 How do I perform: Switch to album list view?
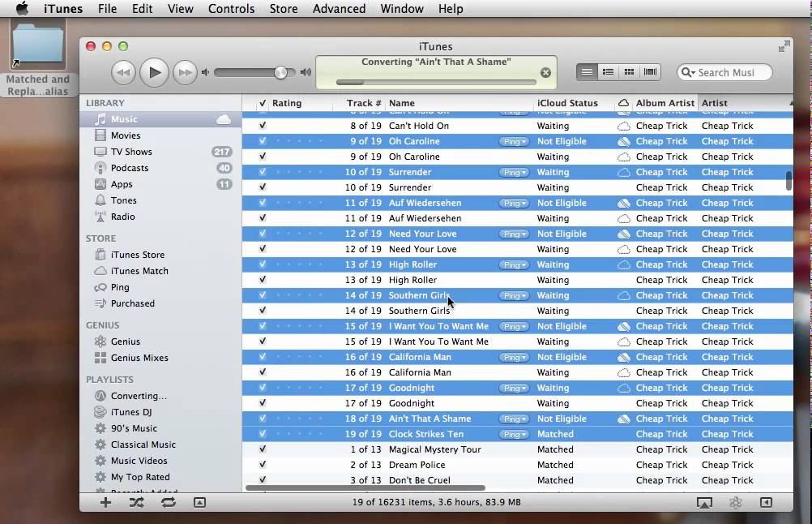608,72
